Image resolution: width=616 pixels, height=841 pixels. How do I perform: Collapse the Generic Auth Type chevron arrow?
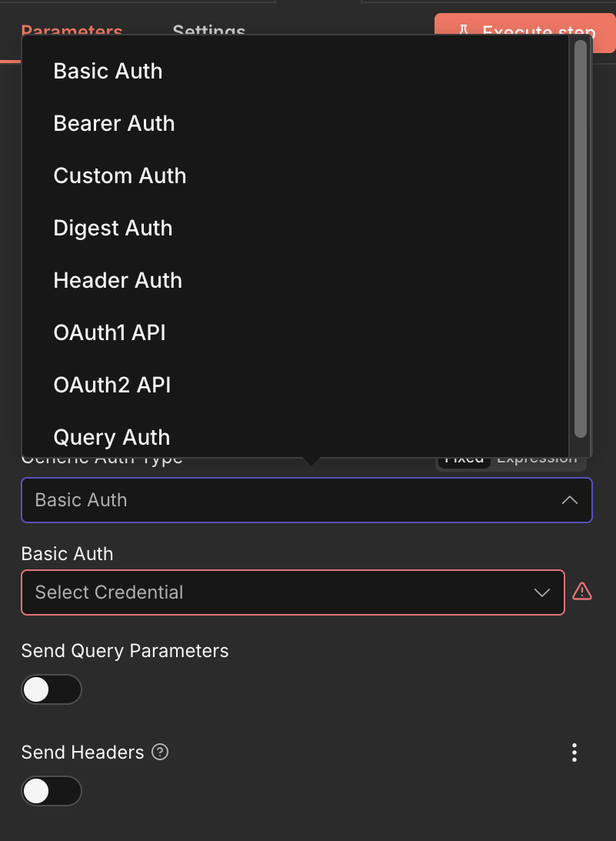(569, 500)
